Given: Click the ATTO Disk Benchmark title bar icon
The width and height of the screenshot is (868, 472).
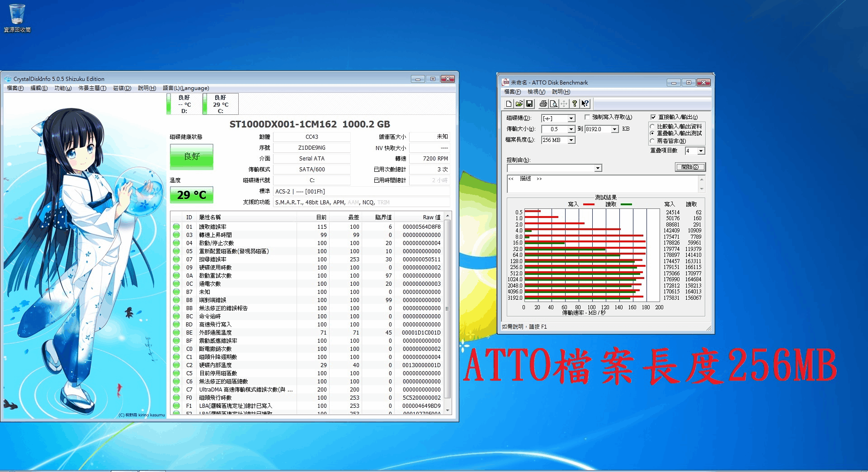Looking at the screenshot, I should [505, 82].
